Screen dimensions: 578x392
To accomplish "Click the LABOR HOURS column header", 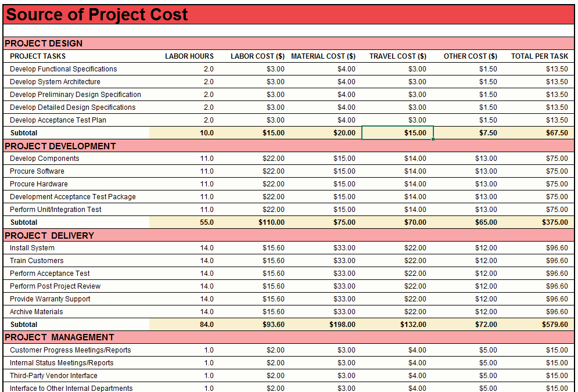I will click(x=189, y=56).
